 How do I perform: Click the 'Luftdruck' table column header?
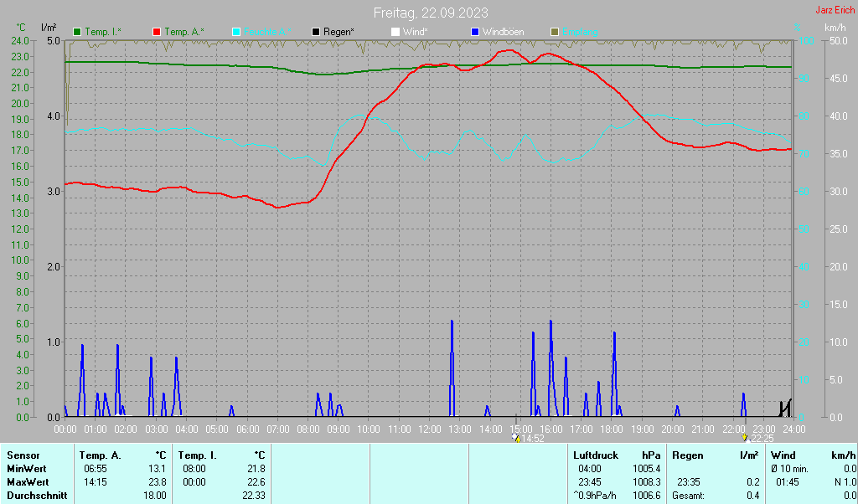coord(596,455)
